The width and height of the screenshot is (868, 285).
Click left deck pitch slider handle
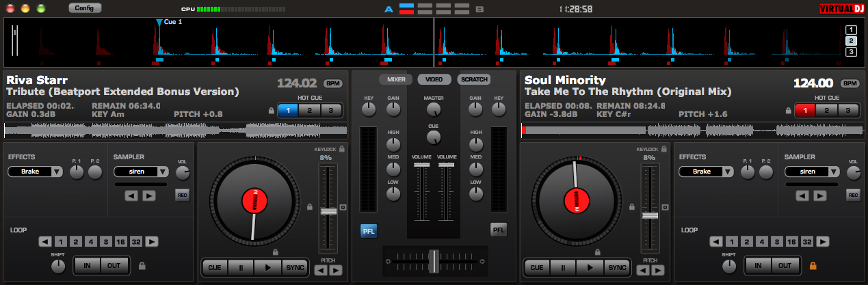click(x=328, y=211)
